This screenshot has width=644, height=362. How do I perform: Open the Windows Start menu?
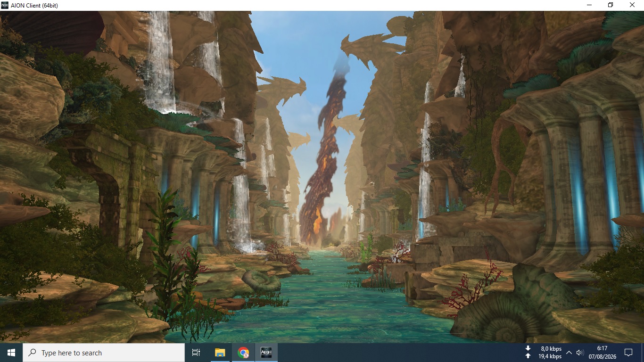[x=11, y=353]
